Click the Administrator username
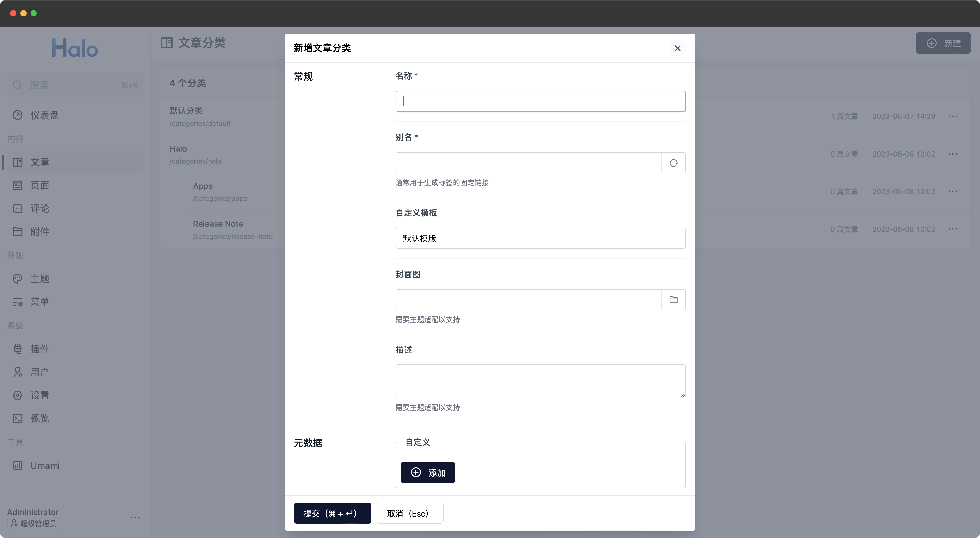The width and height of the screenshot is (980, 538). click(33, 512)
